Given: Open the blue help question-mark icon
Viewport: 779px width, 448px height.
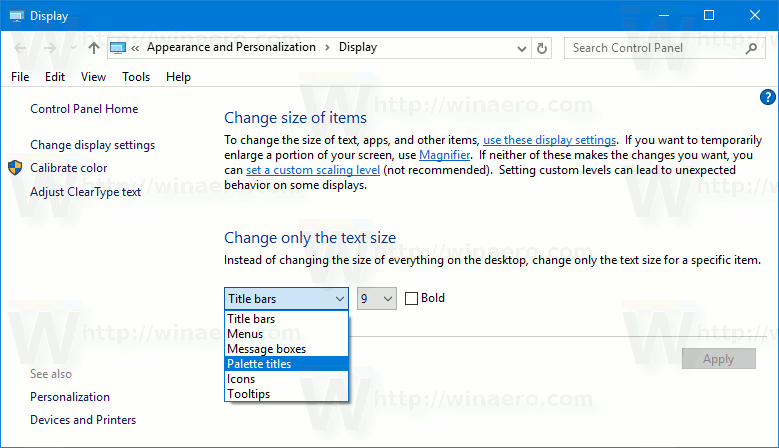Looking at the screenshot, I should tap(768, 97).
